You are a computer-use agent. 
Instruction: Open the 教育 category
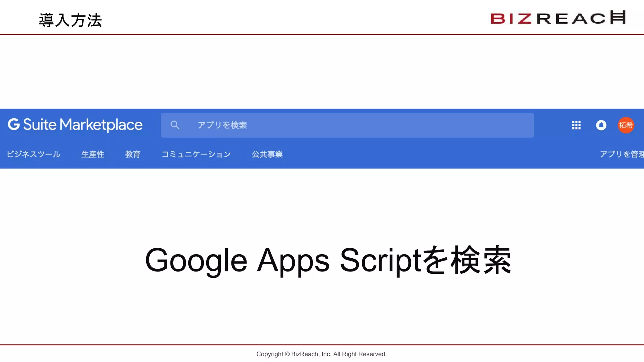click(x=133, y=154)
